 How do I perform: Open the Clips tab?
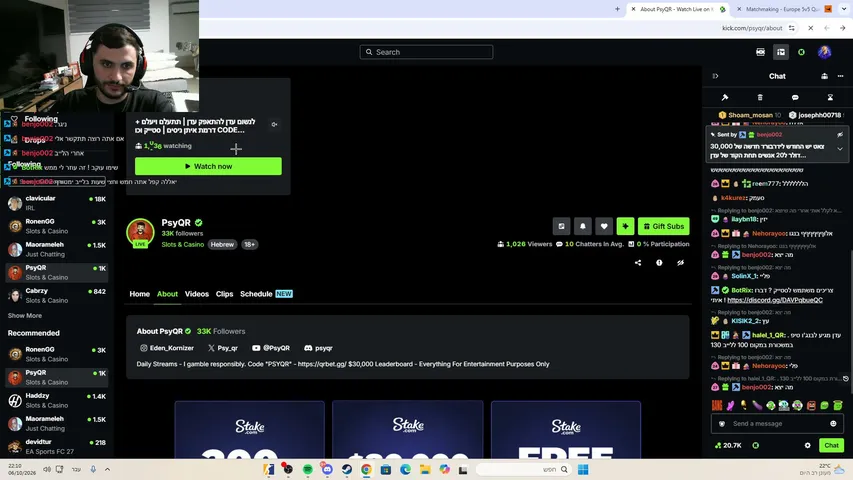[224, 294]
